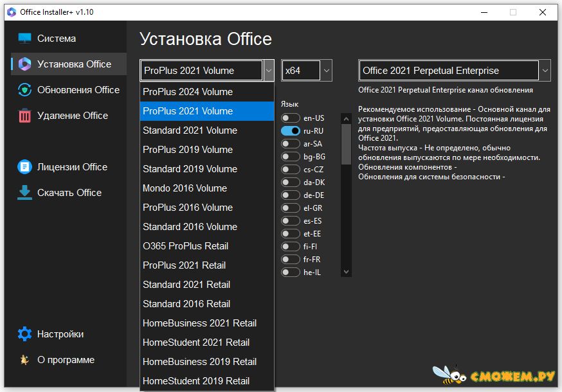
Task: Click the Office 2021 Perpetual Enterprise text field
Action: 449,71
